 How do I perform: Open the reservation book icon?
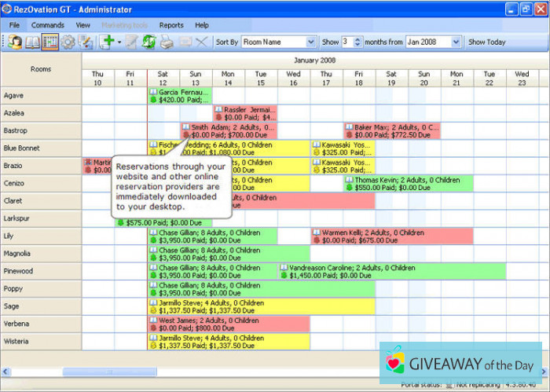(x=32, y=42)
